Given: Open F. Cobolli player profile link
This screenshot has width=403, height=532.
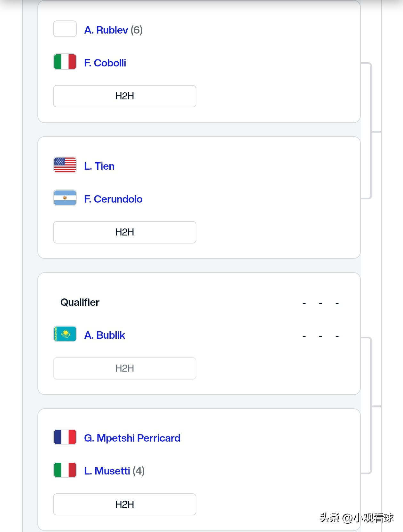Looking at the screenshot, I should (x=105, y=63).
